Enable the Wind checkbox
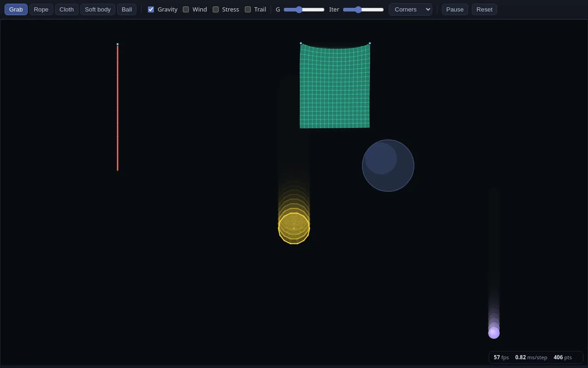Image resolution: width=588 pixels, height=368 pixels. (186, 9)
